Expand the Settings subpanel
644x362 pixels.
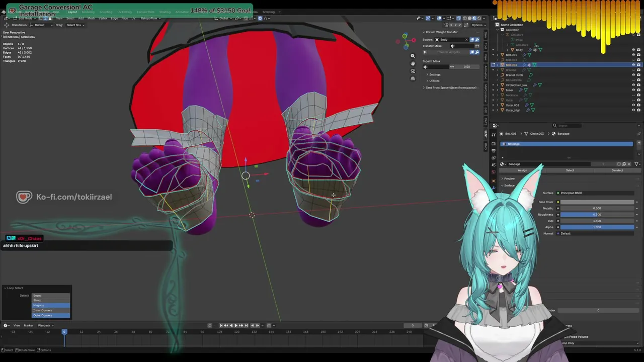(434, 75)
